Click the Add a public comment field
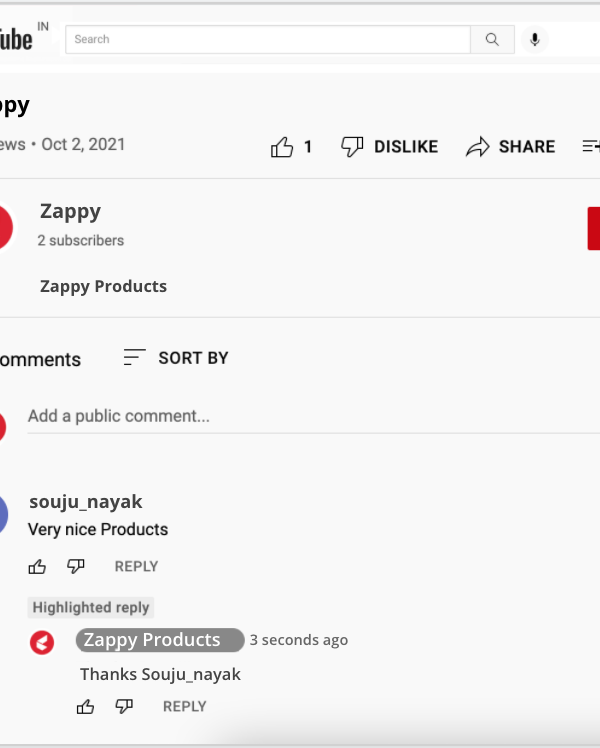This screenshot has width=600, height=748. 313,416
